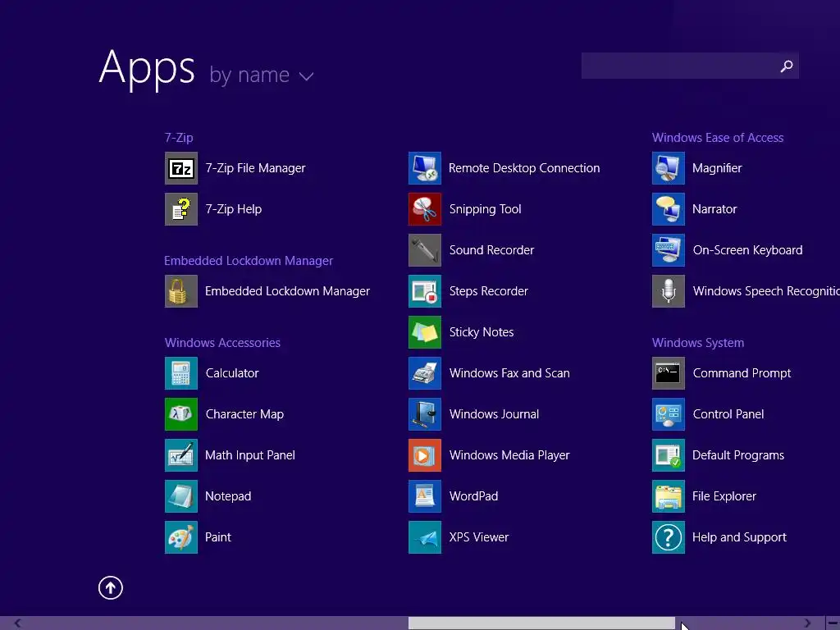The image size is (840, 630).
Task: Launch the Snipping Tool scissors icon
Action: 425,209
